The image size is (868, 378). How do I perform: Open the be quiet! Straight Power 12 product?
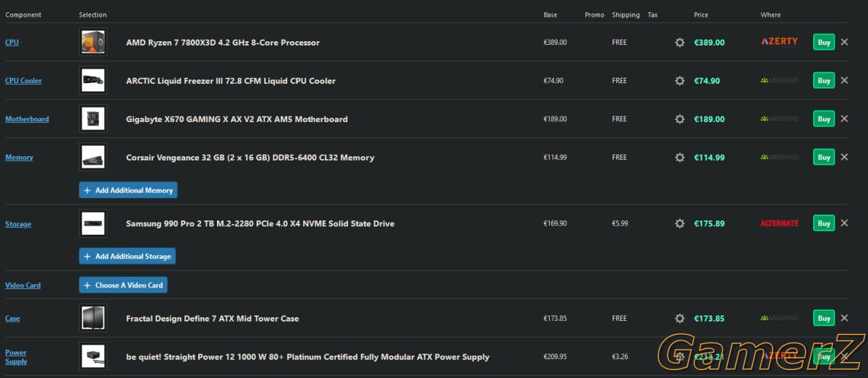coord(307,357)
